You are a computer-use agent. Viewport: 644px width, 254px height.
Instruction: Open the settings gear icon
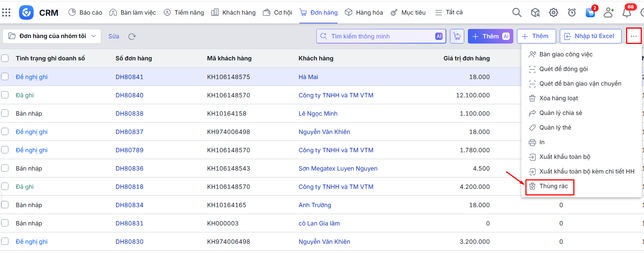tap(553, 12)
